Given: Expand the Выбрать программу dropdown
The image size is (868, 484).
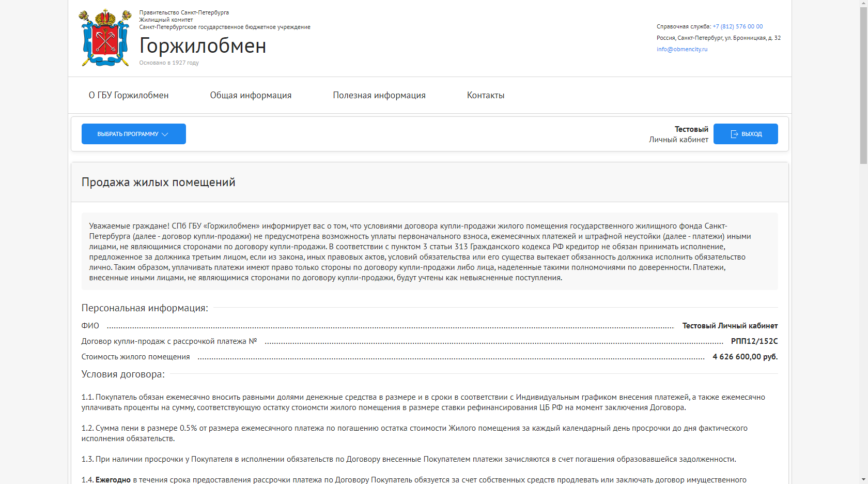Looking at the screenshot, I should 133,134.
